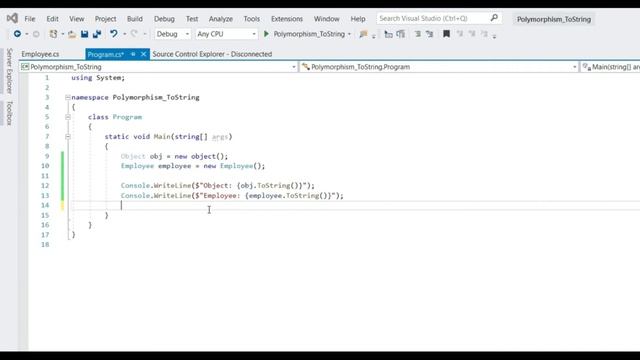Click the next bookmark icon
Image resolution: width=640 pixels, height=360 pixels.
click(472, 34)
